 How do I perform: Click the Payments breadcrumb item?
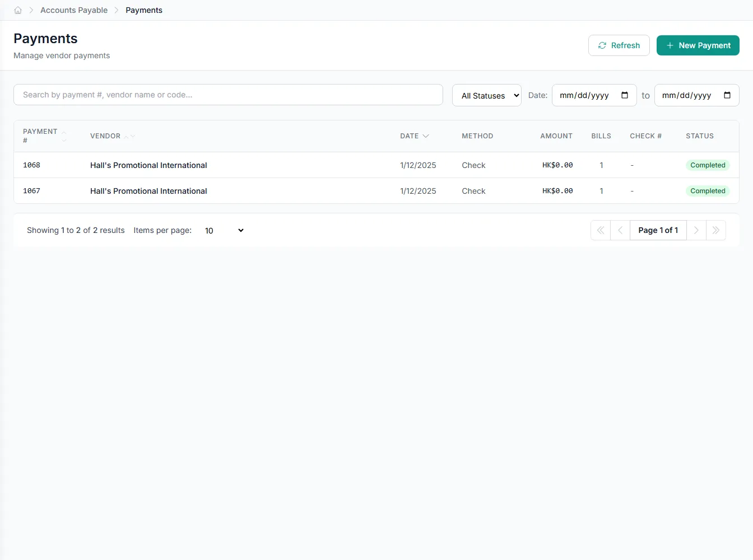point(144,10)
